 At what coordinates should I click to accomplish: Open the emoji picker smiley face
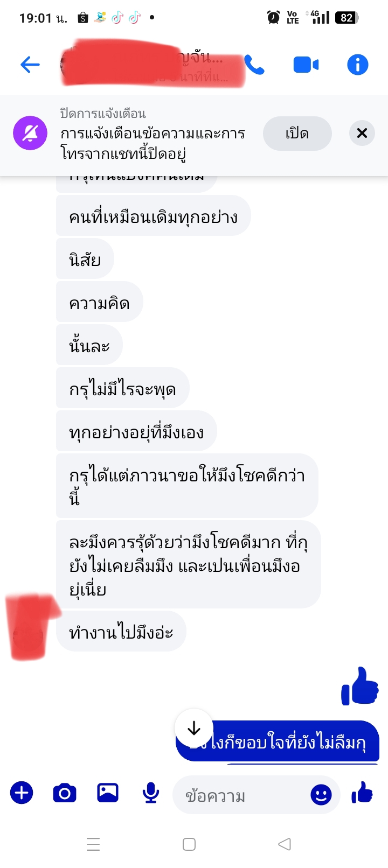tap(321, 795)
